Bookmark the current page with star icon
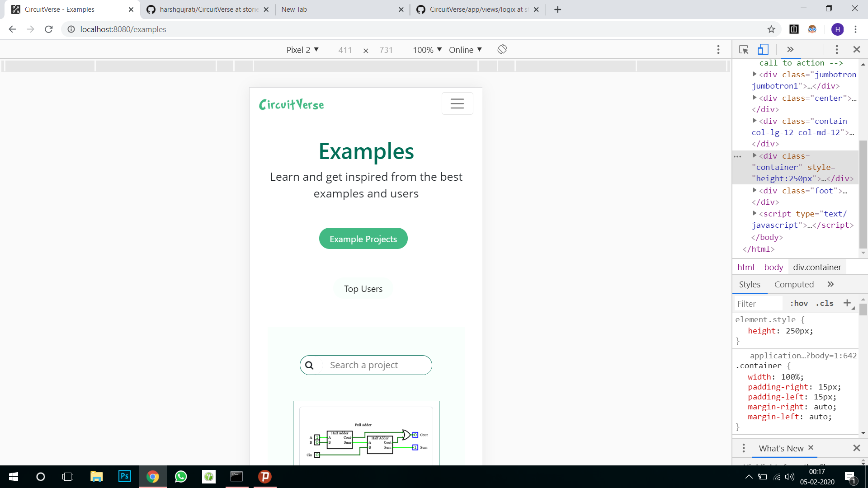Image resolution: width=868 pixels, height=488 pixels. [x=771, y=29]
